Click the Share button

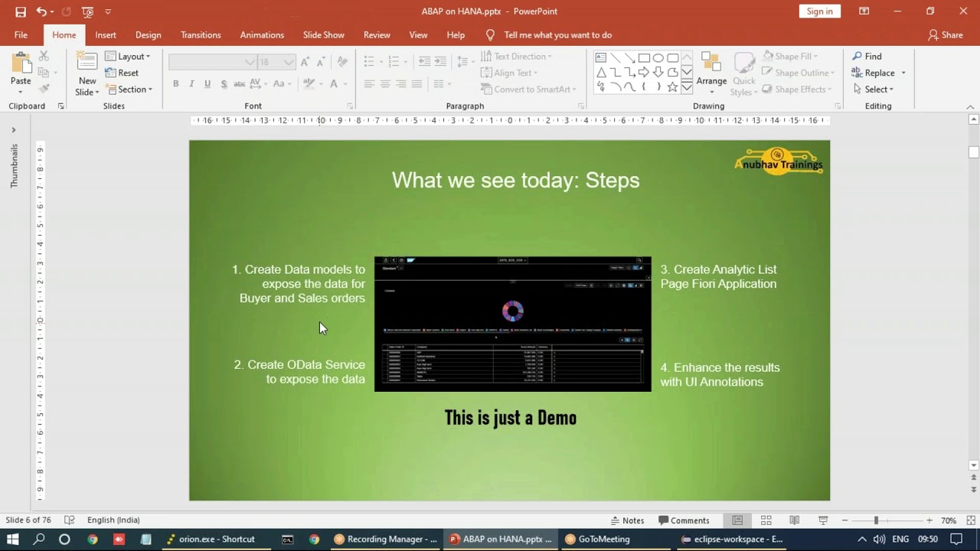click(x=946, y=35)
